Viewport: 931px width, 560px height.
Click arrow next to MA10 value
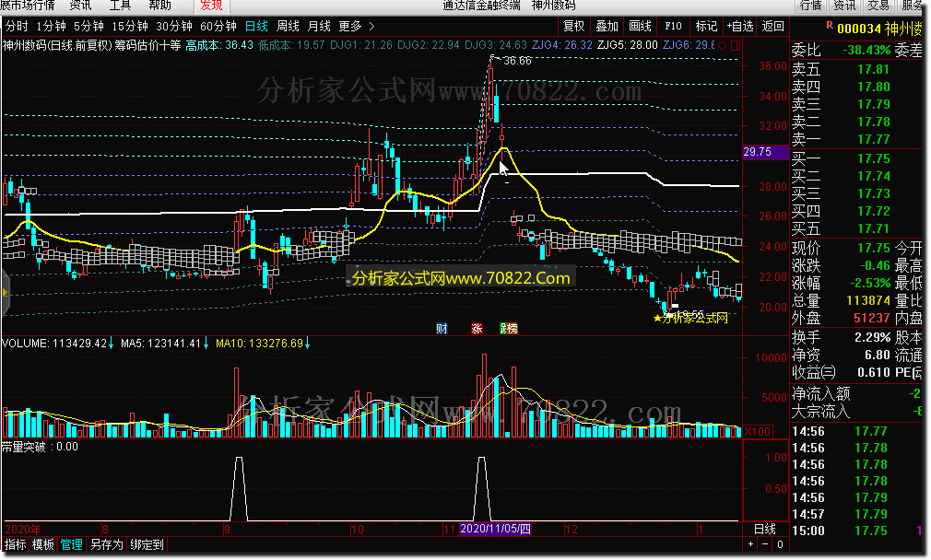click(307, 344)
